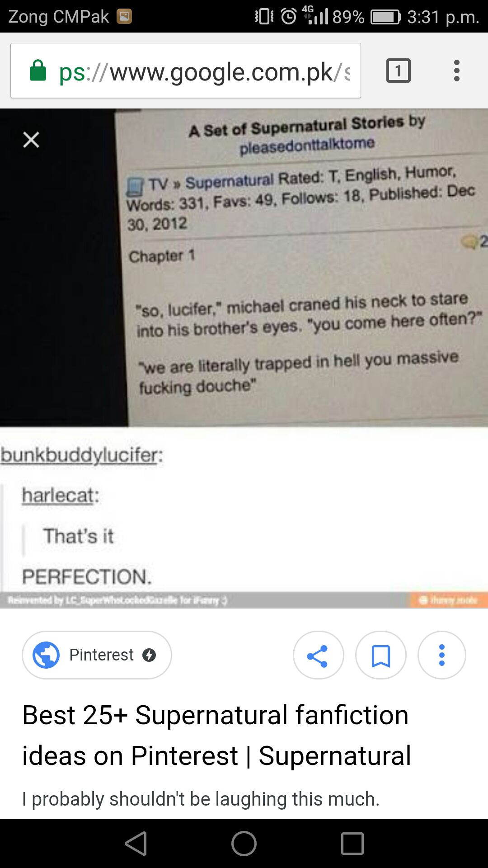Tap the bunkbuddylucifer username in image
Screen dimensions: 488x868
pos(82,455)
